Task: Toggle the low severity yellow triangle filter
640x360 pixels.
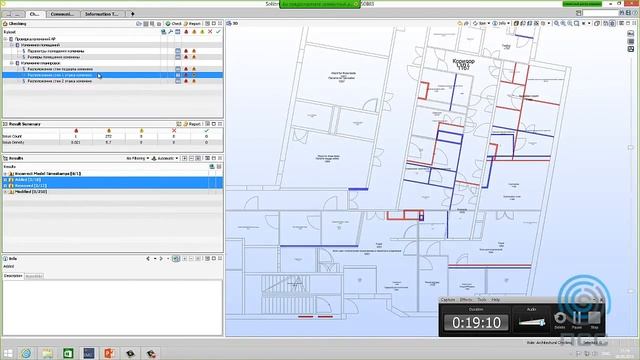Action: click(202, 31)
